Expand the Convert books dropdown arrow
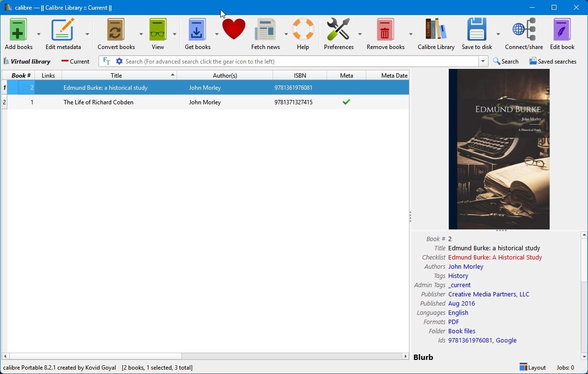 pyautogui.click(x=141, y=34)
